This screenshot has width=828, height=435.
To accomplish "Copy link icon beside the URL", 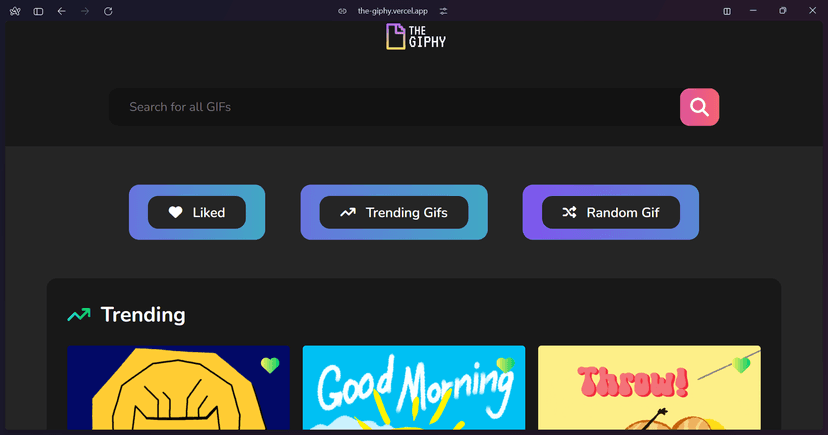I will [342, 11].
